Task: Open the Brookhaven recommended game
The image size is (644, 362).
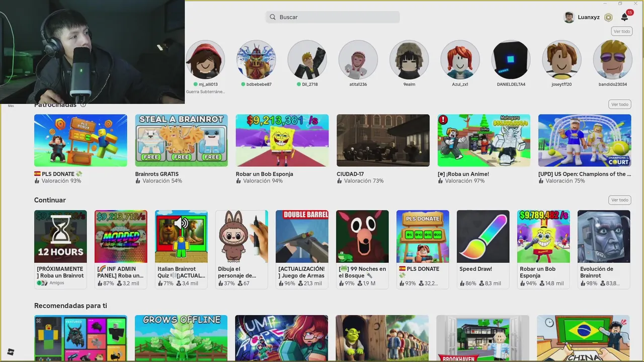Action: coord(483,338)
